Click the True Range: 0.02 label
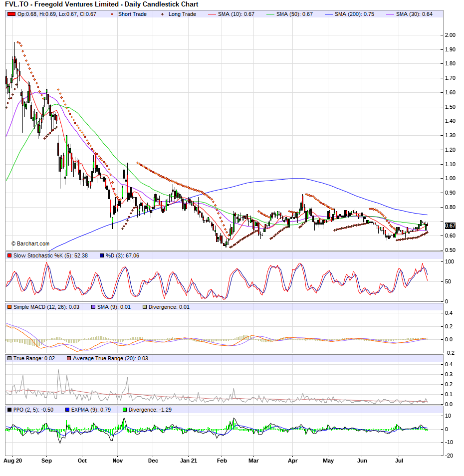Viewport: 464px width, 476px height. [34, 358]
